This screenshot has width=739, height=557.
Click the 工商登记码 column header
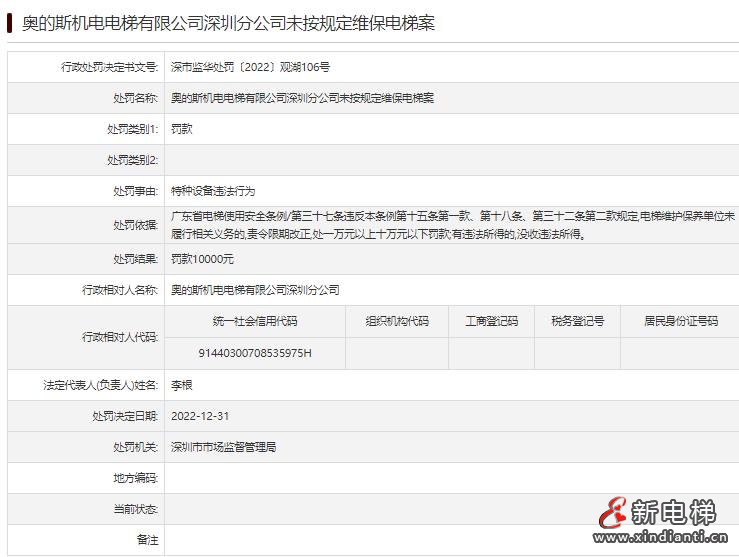(491, 321)
